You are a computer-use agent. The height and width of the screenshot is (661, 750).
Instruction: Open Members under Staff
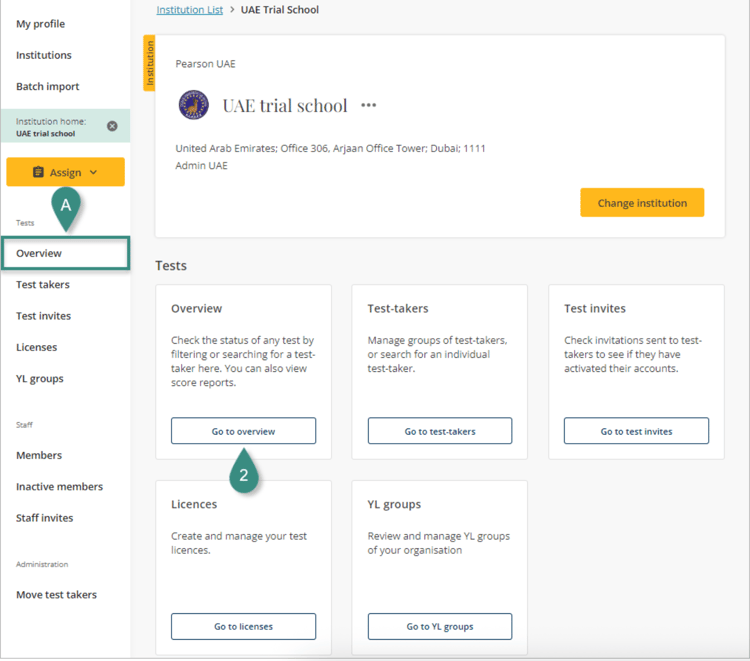pyautogui.click(x=39, y=455)
